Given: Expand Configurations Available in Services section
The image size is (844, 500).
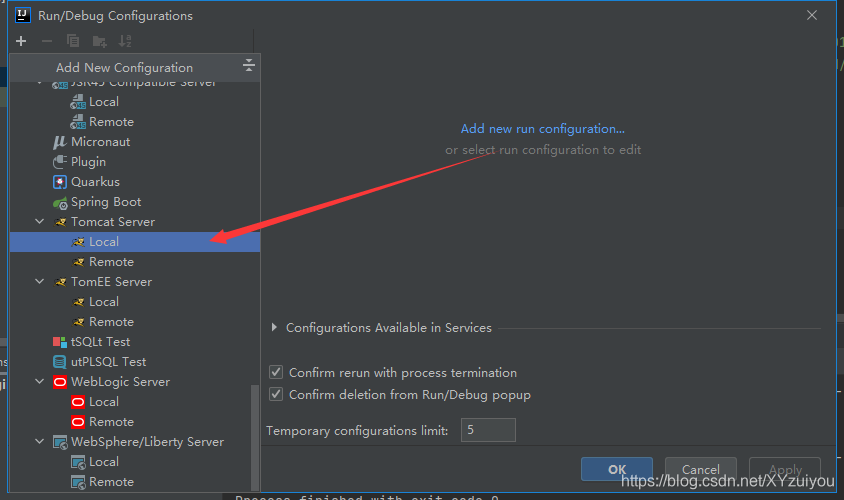Looking at the screenshot, I should click(274, 327).
